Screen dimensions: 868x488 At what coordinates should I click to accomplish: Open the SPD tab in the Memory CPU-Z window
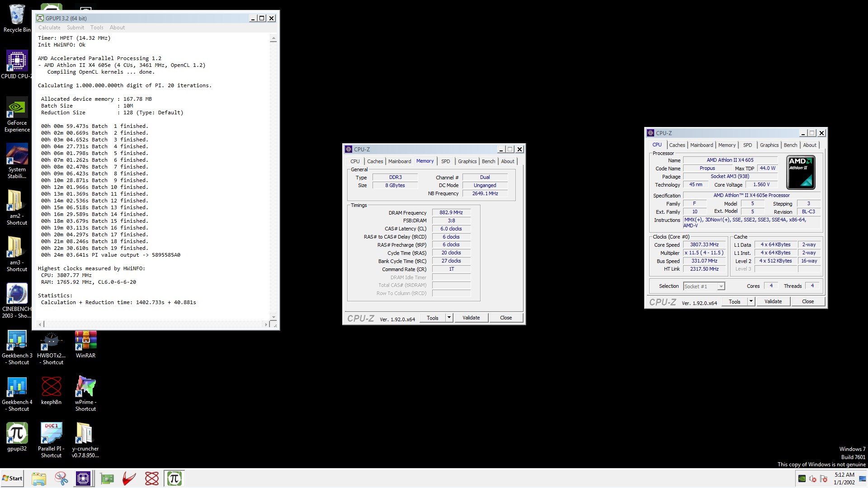pos(445,161)
